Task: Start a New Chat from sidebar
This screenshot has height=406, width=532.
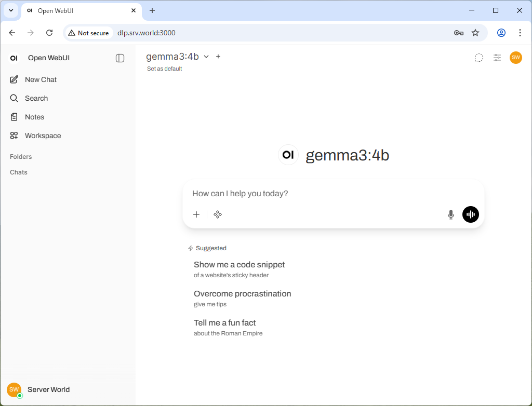Action: tap(41, 79)
